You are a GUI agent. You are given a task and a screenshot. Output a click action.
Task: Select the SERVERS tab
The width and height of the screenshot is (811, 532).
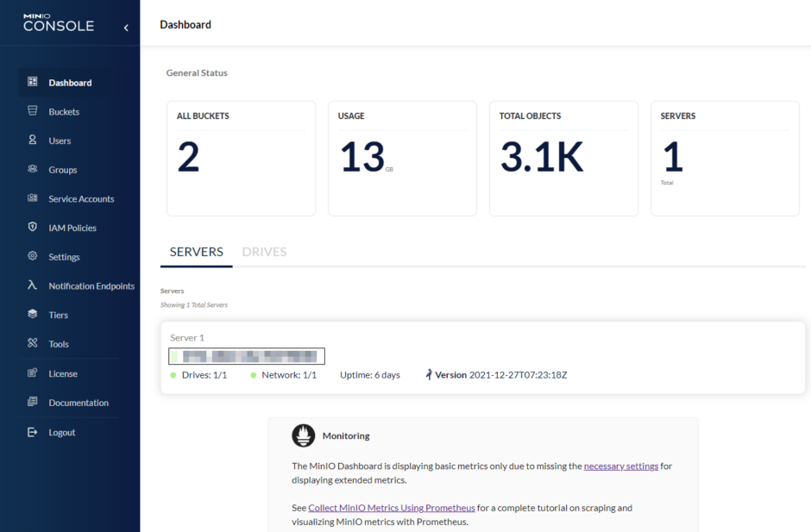click(x=196, y=252)
